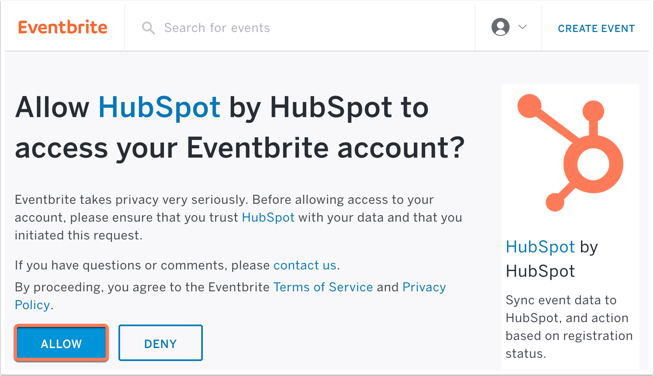Open the user profile avatar icon
This screenshot has width=654, height=376.
(501, 27)
